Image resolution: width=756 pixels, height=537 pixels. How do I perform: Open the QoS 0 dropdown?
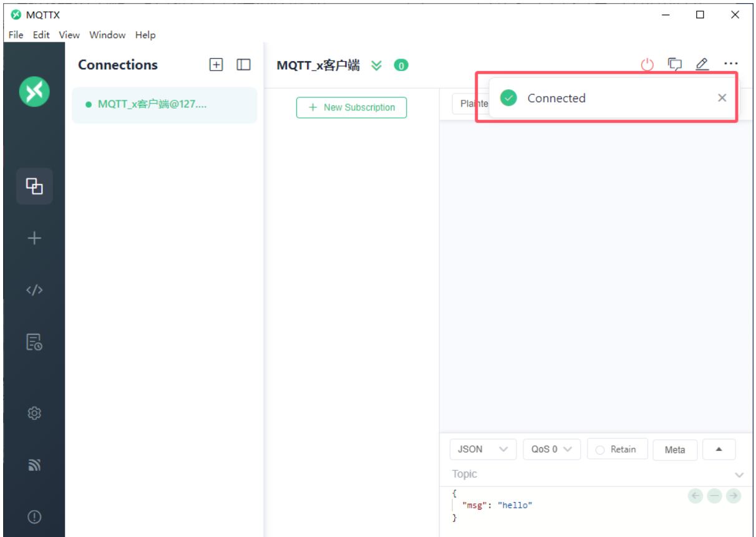(x=551, y=449)
